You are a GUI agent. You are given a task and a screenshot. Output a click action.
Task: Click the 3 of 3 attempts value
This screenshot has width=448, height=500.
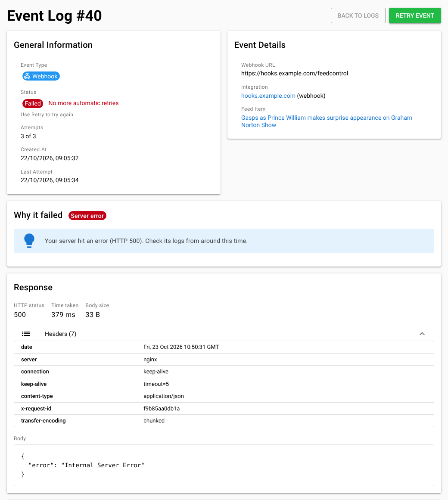coord(28,136)
